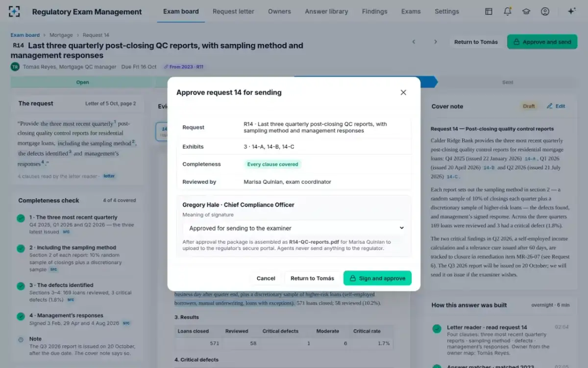Click the 'overnight · 6 min' label
The height and width of the screenshot is (368, 588).
[550, 305]
